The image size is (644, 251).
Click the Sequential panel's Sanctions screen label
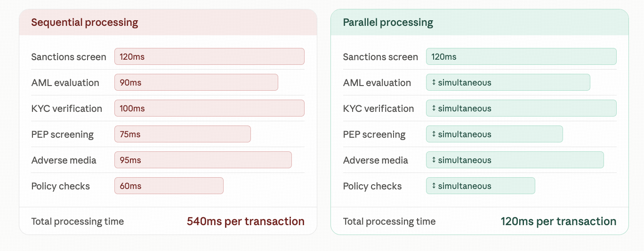click(x=69, y=57)
